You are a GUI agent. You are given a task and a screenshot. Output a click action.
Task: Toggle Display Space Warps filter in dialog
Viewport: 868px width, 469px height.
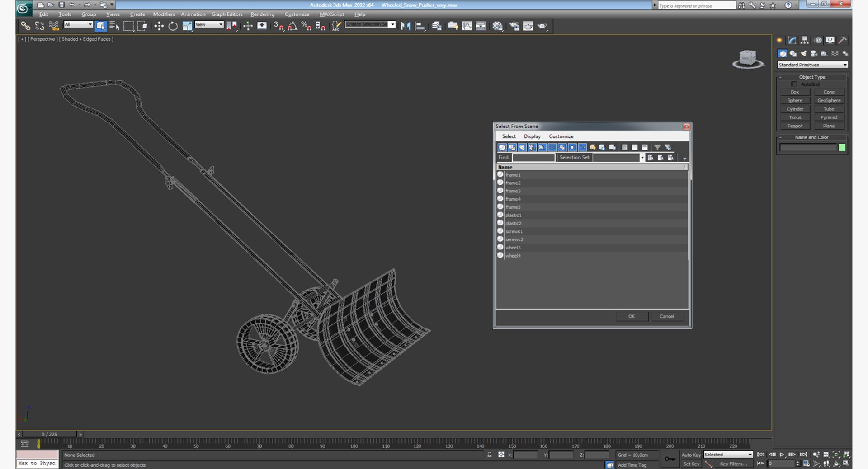tap(552, 147)
